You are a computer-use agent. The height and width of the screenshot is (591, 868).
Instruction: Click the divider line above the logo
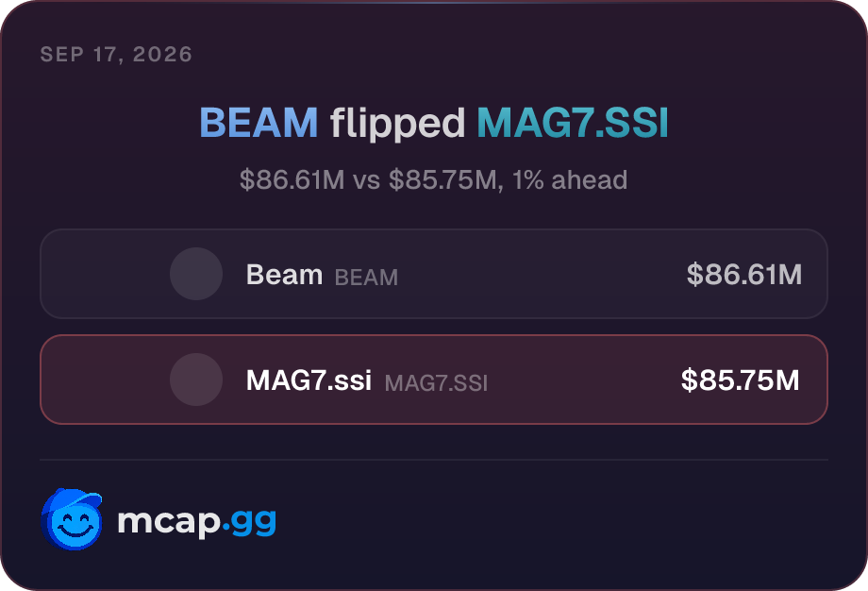[x=434, y=460]
